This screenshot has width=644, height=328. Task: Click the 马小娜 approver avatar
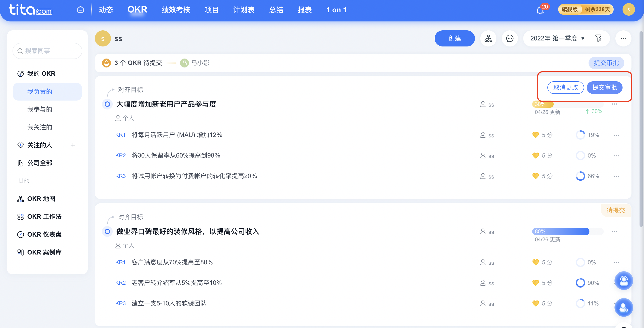click(184, 63)
